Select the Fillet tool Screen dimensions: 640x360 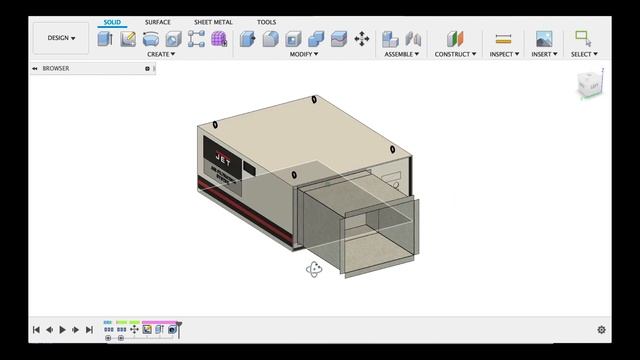click(x=270, y=39)
